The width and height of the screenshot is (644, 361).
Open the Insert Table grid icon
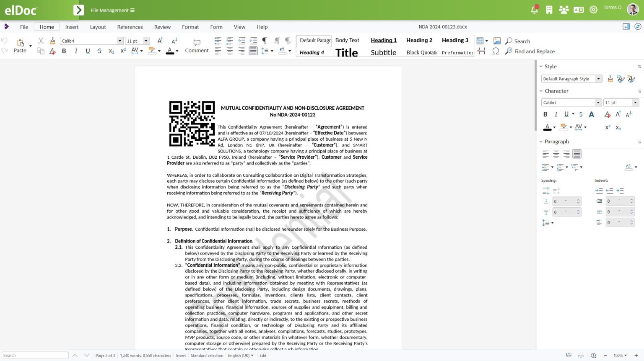click(x=481, y=41)
